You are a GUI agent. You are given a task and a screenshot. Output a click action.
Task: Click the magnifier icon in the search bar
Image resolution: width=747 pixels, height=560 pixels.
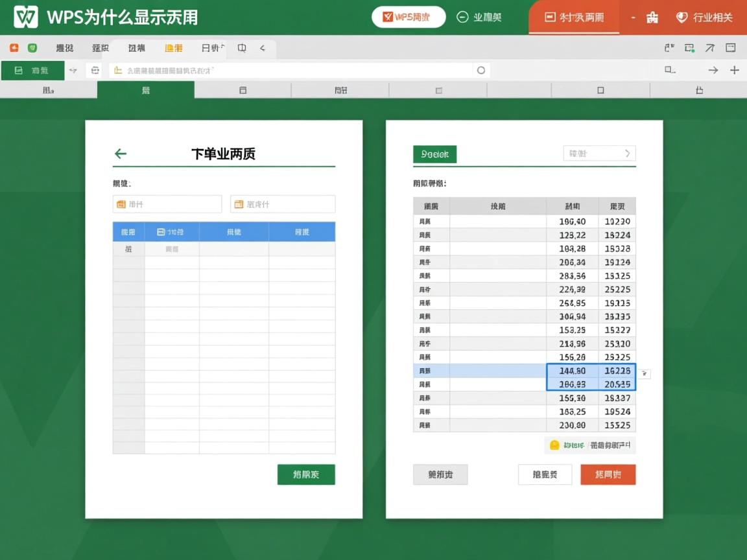point(480,70)
